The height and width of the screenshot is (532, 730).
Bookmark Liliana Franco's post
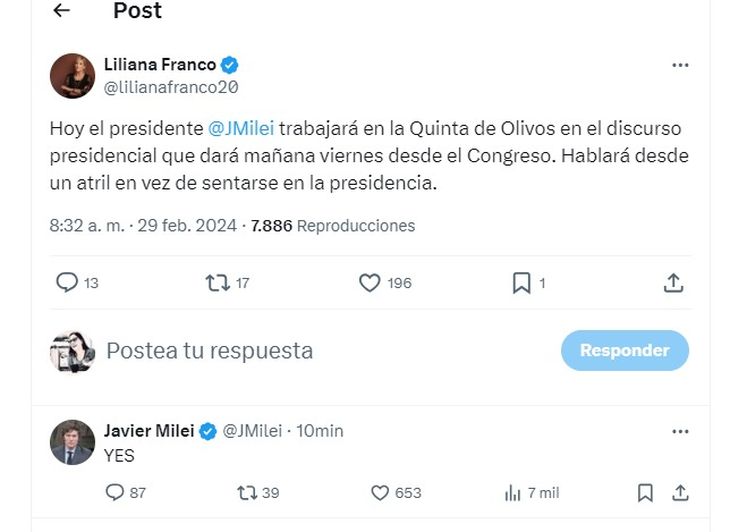click(x=521, y=283)
